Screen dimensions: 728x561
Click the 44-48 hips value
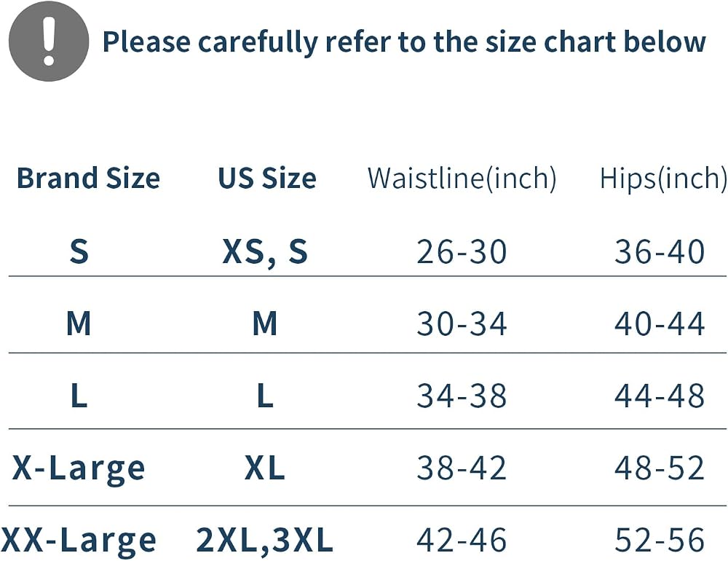pos(660,396)
